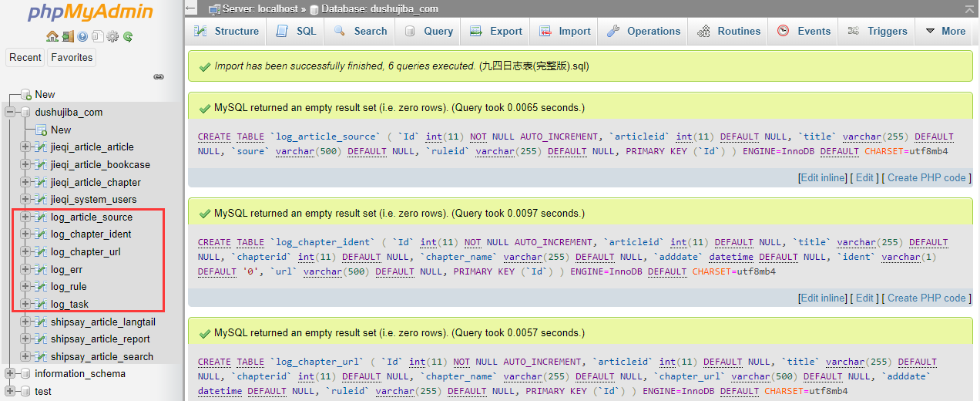Expand the log_article_source table node

point(25,217)
